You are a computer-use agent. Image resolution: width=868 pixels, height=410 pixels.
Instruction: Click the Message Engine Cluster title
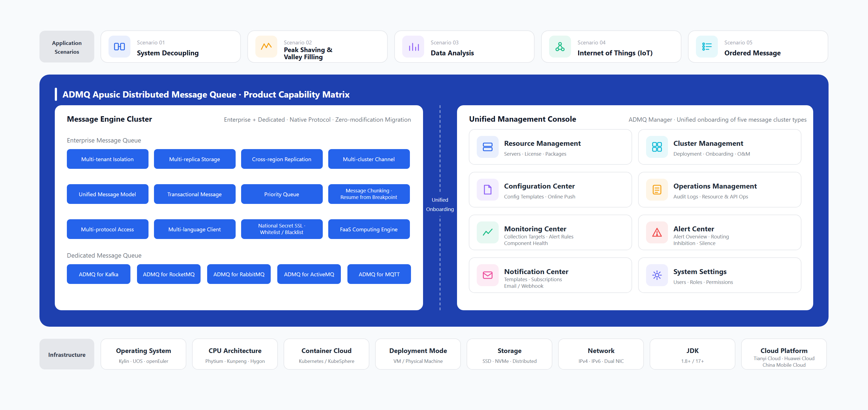tap(109, 119)
